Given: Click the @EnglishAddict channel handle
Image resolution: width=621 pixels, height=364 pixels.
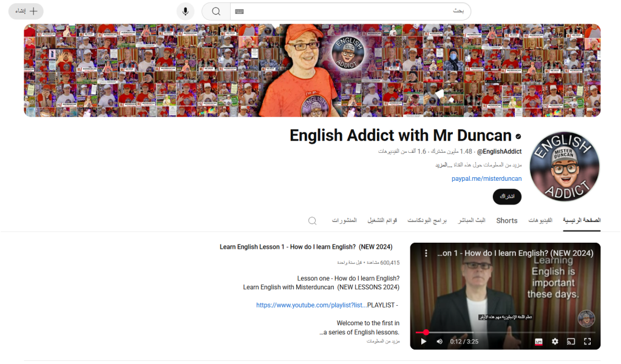Looking at the screenshot, I should pyautogui.click(x=499, y=152).
